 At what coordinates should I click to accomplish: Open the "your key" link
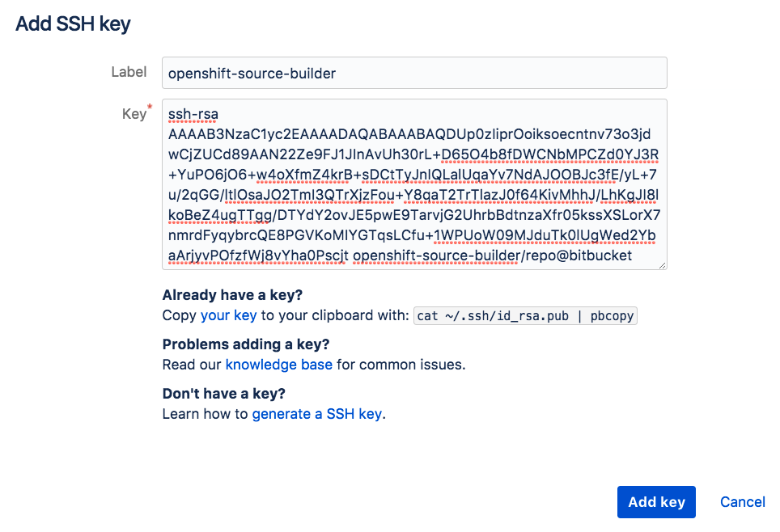[229, 315]
